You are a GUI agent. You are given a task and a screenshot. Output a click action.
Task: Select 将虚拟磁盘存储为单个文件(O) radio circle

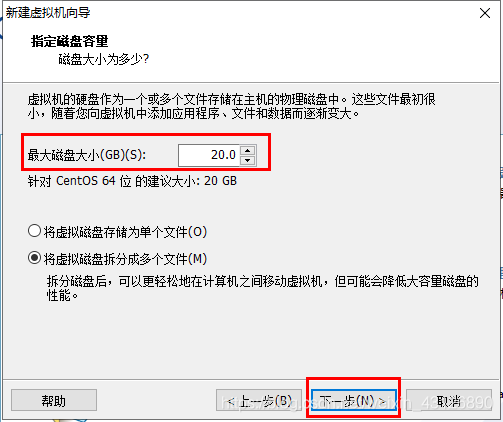tap(34, 231)
